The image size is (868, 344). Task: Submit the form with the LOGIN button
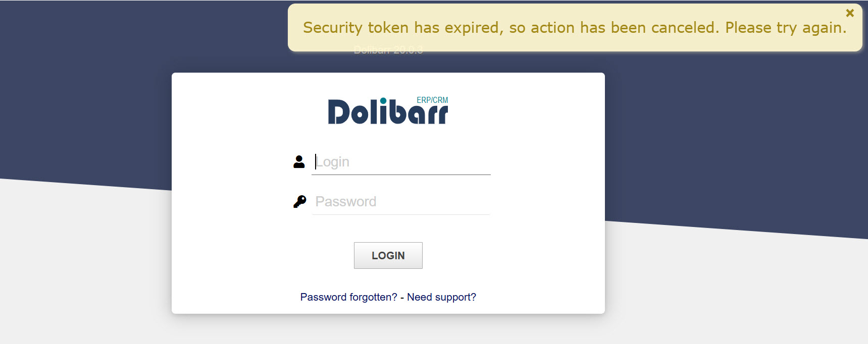coord(388,256)
